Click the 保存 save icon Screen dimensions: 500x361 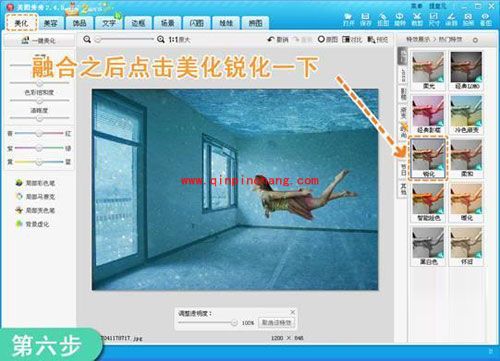pyautogui.click(x=365, y=19)
